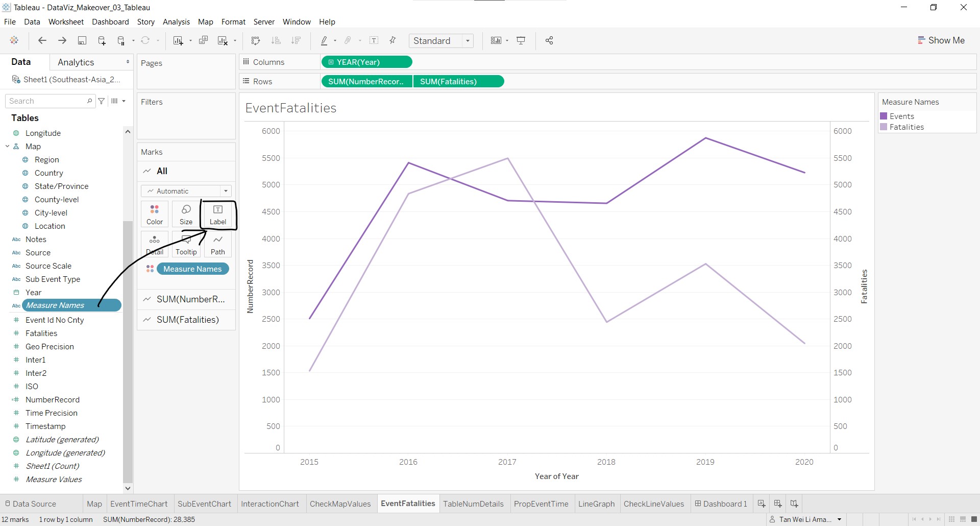Viewport: 980px width, 526px height.
Task: Switch to the LineGraph sheet tab
Action: coord(596,504)
